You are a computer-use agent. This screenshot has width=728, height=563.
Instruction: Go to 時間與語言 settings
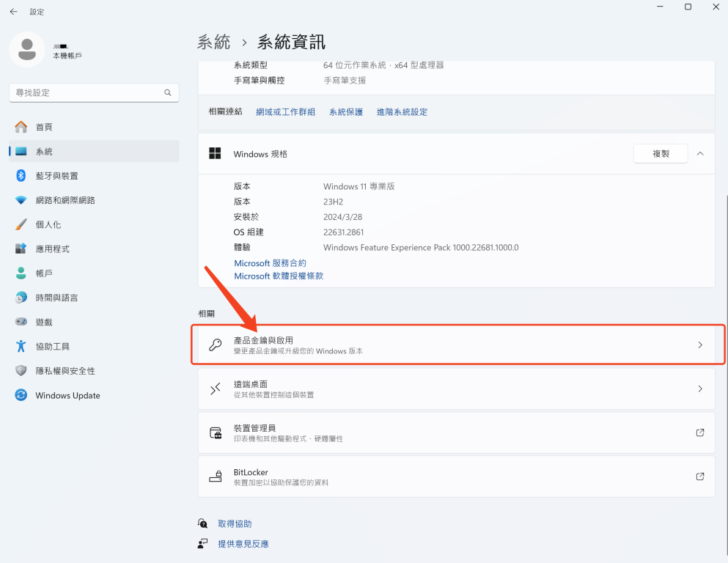click(56, 298)
